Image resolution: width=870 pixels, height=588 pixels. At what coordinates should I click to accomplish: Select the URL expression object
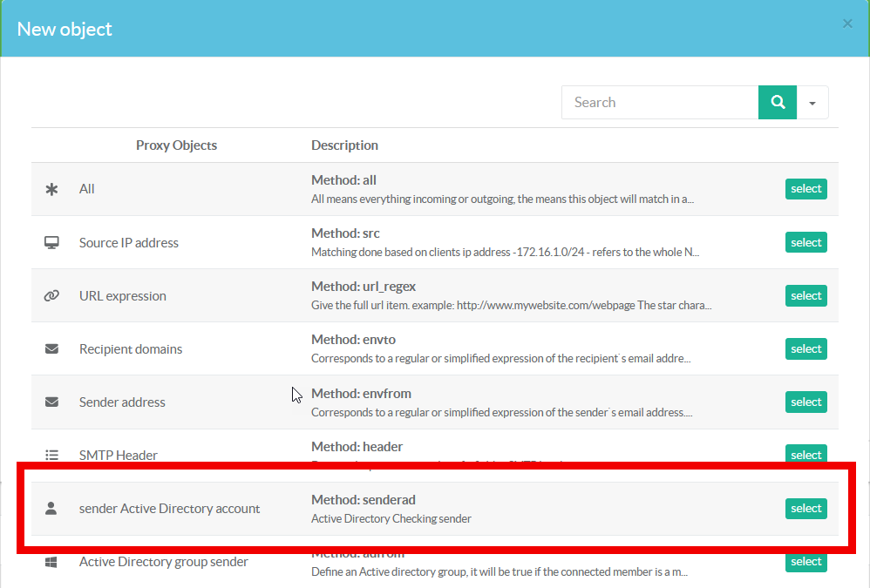coord(805,295)
